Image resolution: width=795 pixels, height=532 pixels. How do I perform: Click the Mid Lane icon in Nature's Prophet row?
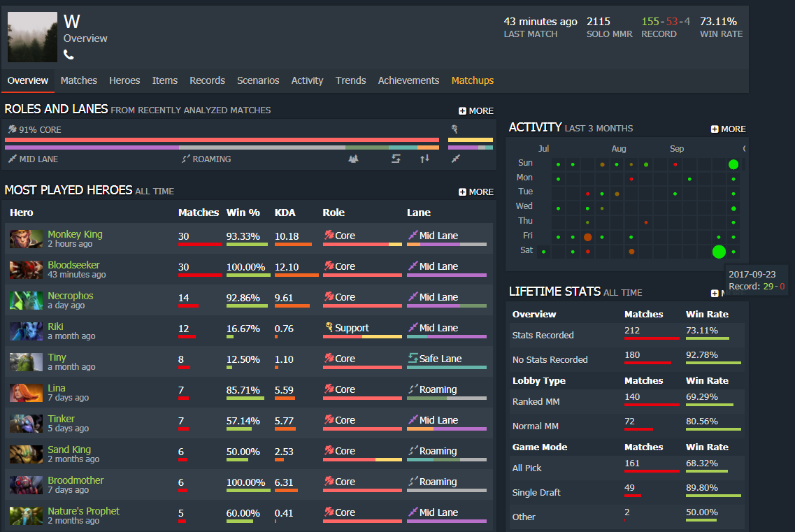point(413,512)
